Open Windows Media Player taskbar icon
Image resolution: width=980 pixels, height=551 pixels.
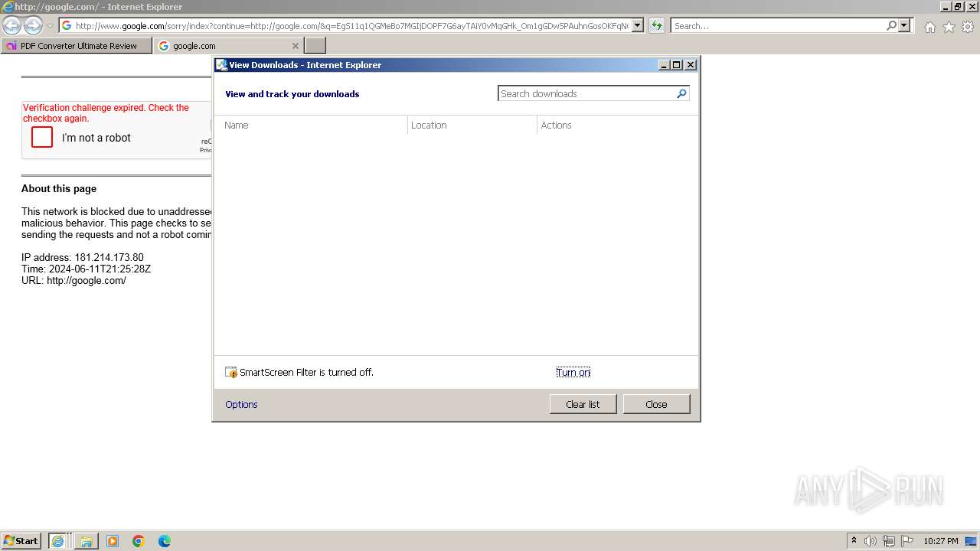tap(113, 541)
